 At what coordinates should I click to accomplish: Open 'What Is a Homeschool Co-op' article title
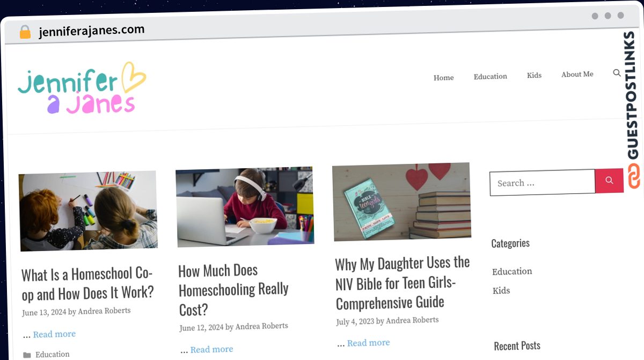click(x=87, y=284)
